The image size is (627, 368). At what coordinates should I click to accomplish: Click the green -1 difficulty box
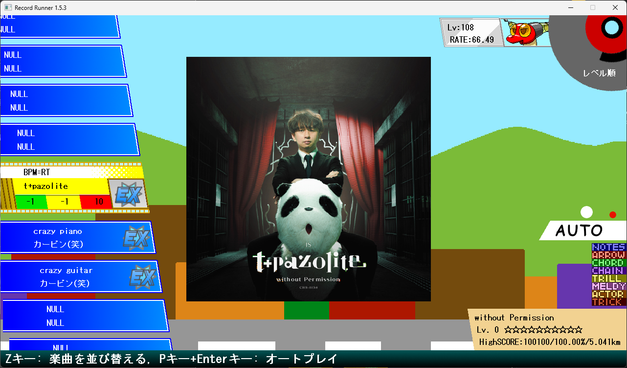(31, 202)
